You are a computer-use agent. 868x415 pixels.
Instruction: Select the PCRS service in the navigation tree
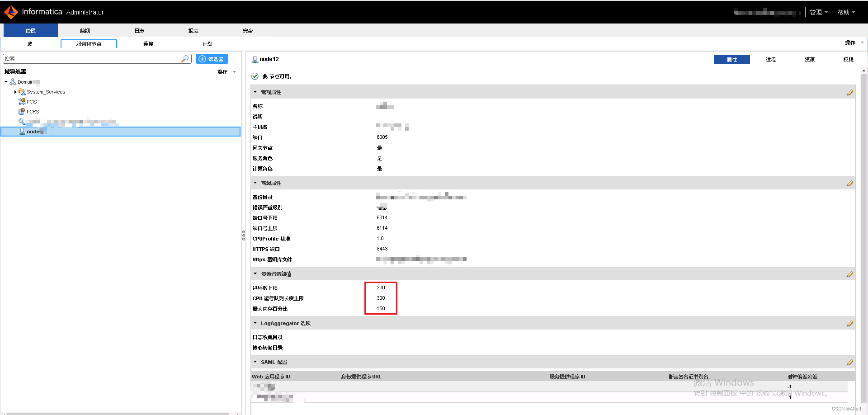point(32,111)
